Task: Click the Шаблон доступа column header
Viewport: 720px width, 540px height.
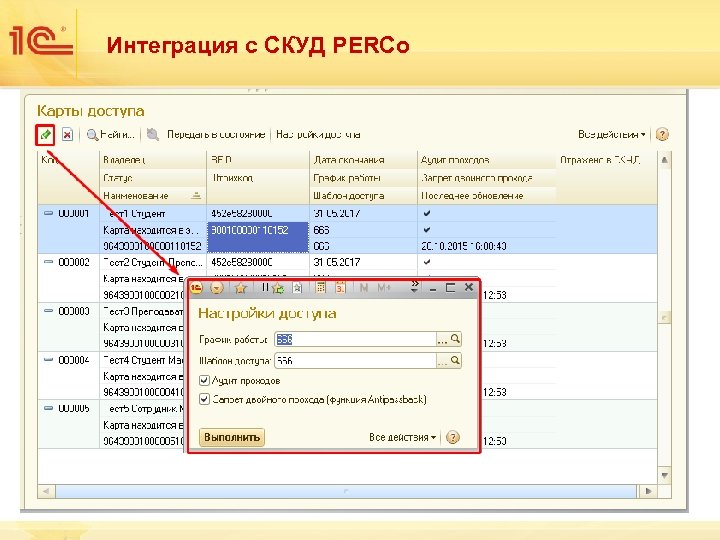Action: [363, 196]
